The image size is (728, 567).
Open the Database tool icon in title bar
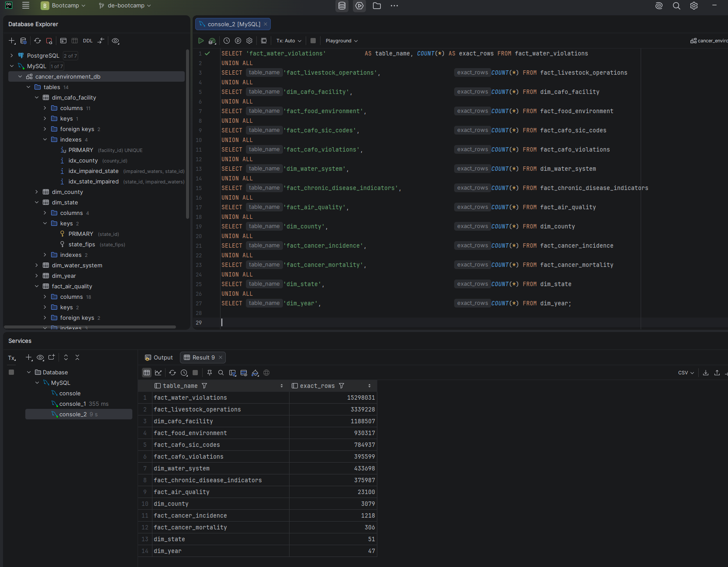coord(342,6)
